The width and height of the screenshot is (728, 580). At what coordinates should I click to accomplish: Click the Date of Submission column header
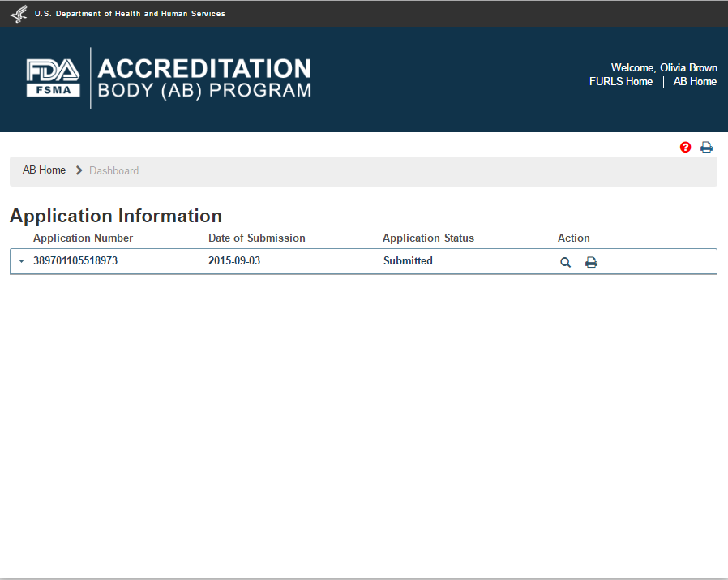(257, 238)
